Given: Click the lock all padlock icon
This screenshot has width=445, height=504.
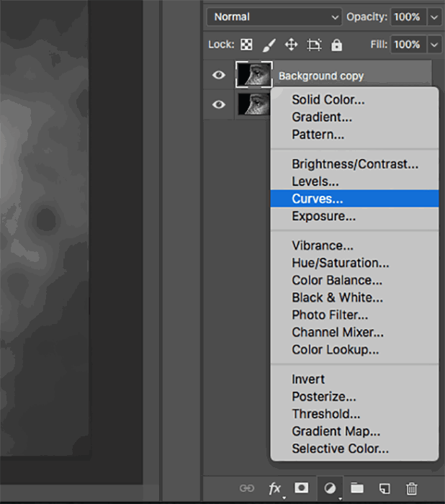Looking at the screenshot, I should [336, 45].
